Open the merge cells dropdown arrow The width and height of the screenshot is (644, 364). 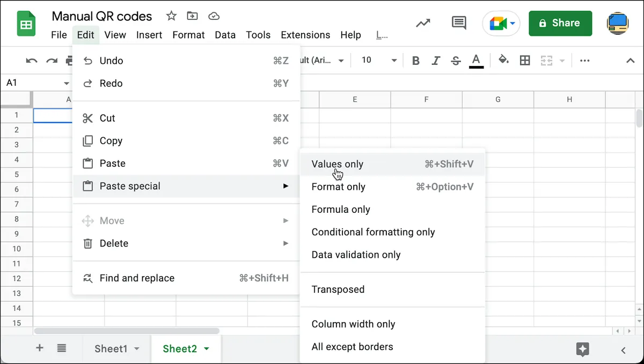click(562, 61)
